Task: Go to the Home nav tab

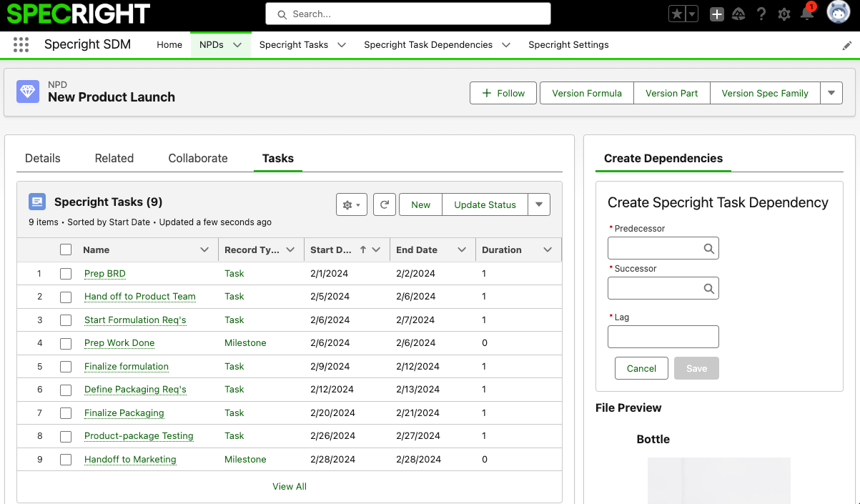Action: [169, 44]
